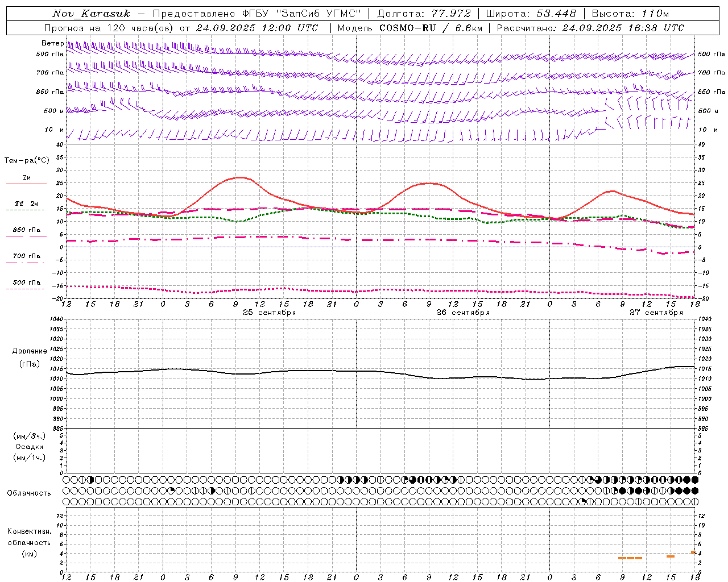Click the 'Ветер' wind panel label
The height and width of the screenshot is (582, 728).
53,43
